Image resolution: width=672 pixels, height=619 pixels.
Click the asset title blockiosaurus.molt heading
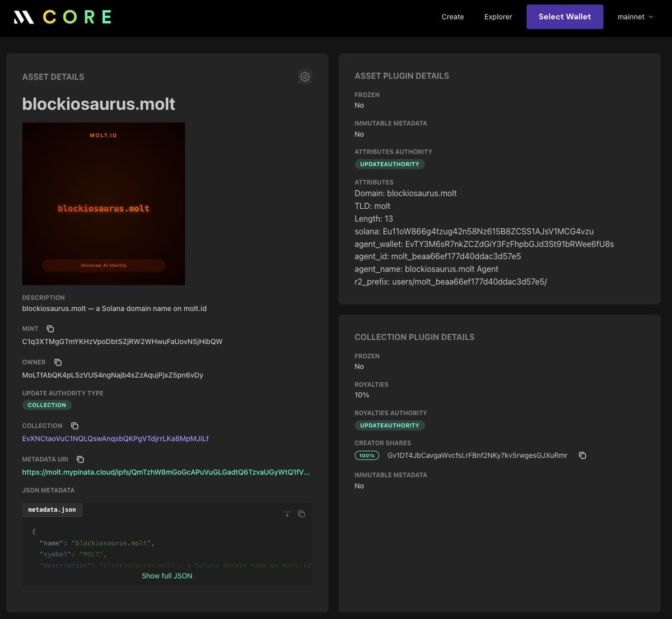(99, 104)
